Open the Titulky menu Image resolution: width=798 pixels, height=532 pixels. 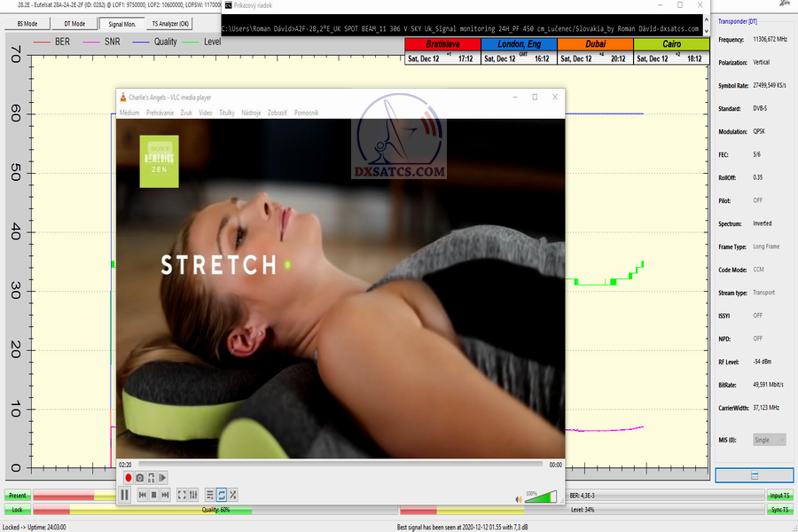click(x=227, y=113)
